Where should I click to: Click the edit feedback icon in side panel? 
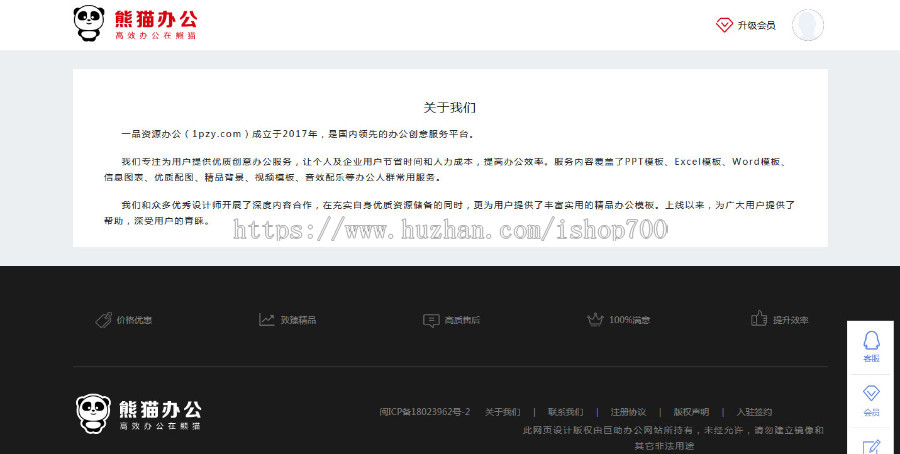[x=871, y=447]
